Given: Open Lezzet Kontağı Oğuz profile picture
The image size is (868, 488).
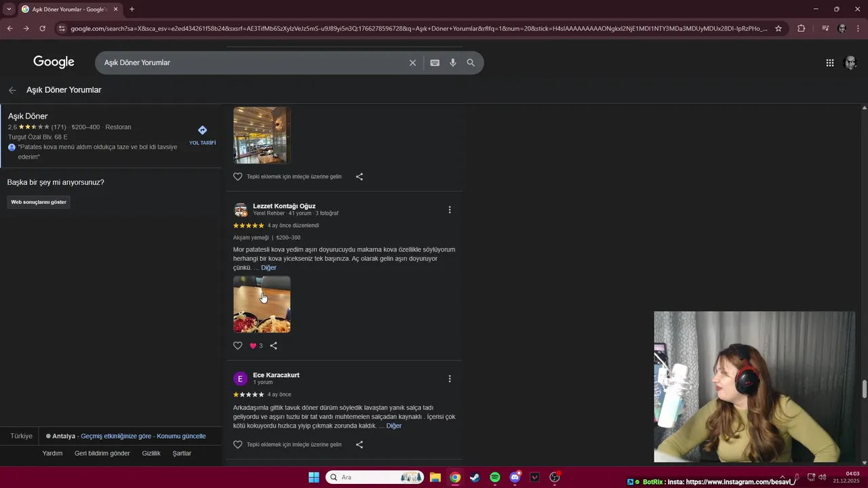Looking at the screenshot, I should coord(240,209).
